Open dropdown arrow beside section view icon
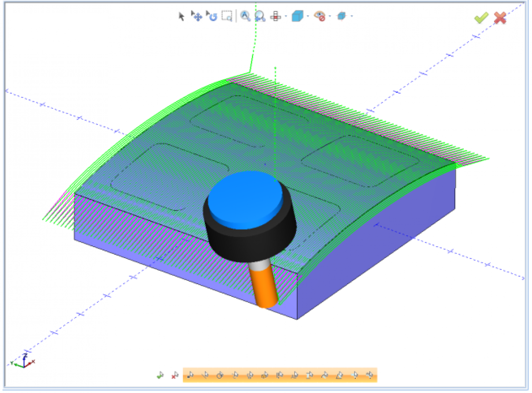 [x=286, y=16]
